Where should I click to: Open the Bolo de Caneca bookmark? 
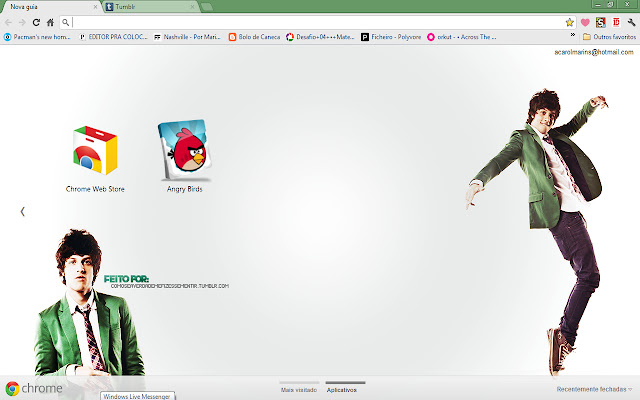(x=255, y=37)
